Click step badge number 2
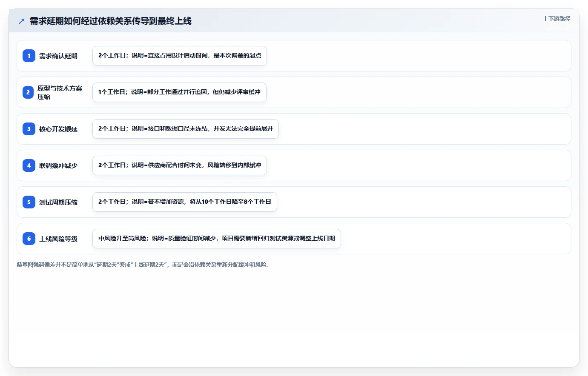Image resolution: width=588 pixels, height=376 pixels. [28, 92]
